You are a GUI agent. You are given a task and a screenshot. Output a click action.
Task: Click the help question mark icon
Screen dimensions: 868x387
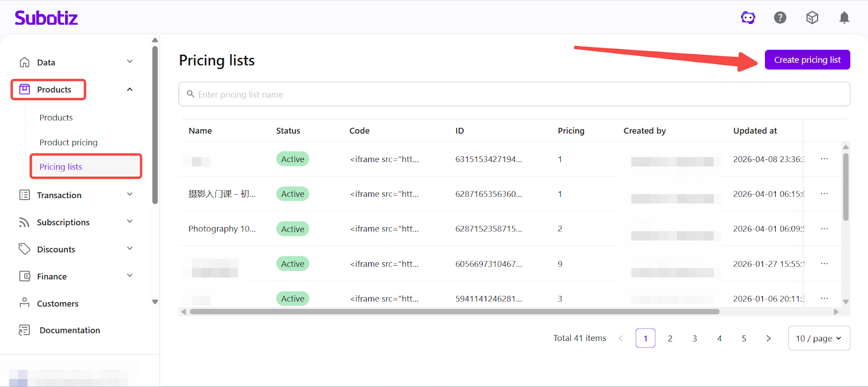(x=780, y=18)
